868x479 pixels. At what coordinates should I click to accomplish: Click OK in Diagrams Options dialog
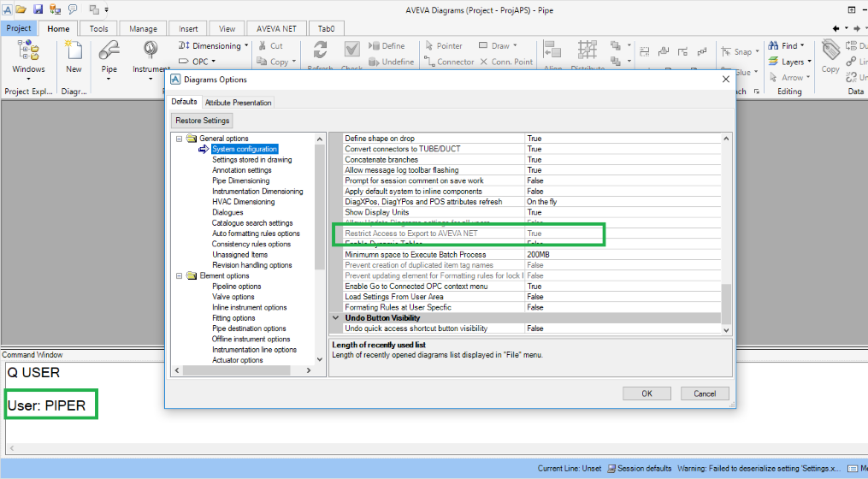(647, 393)
